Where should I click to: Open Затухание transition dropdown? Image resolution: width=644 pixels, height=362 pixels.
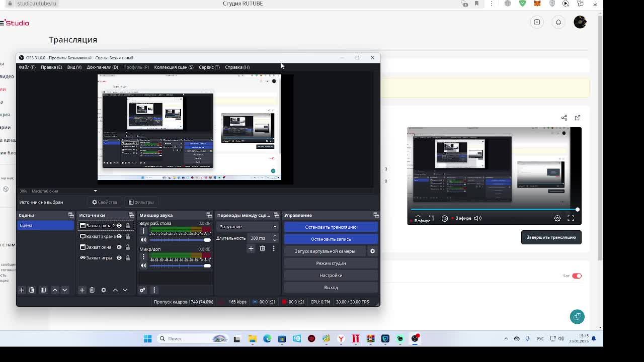[248, 227]
